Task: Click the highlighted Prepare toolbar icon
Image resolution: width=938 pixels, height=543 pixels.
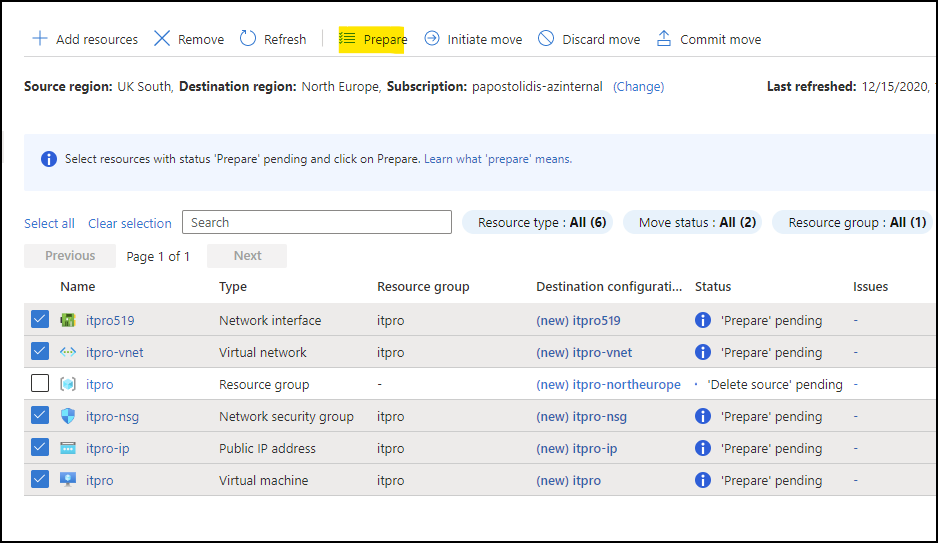Action: tap(348, 39)
